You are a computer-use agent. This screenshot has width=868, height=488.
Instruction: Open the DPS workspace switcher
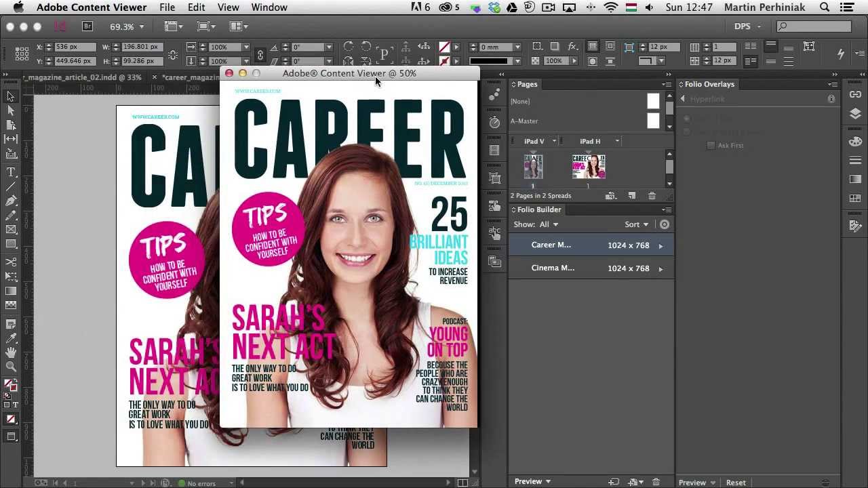[x=748, y=26]
